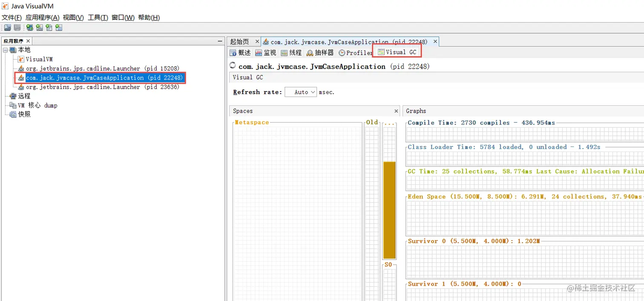Image resolution: width=644 pixels, height=301 pixels.
Task: Open the 应用程序(A) menu
Action: (42, 17)
